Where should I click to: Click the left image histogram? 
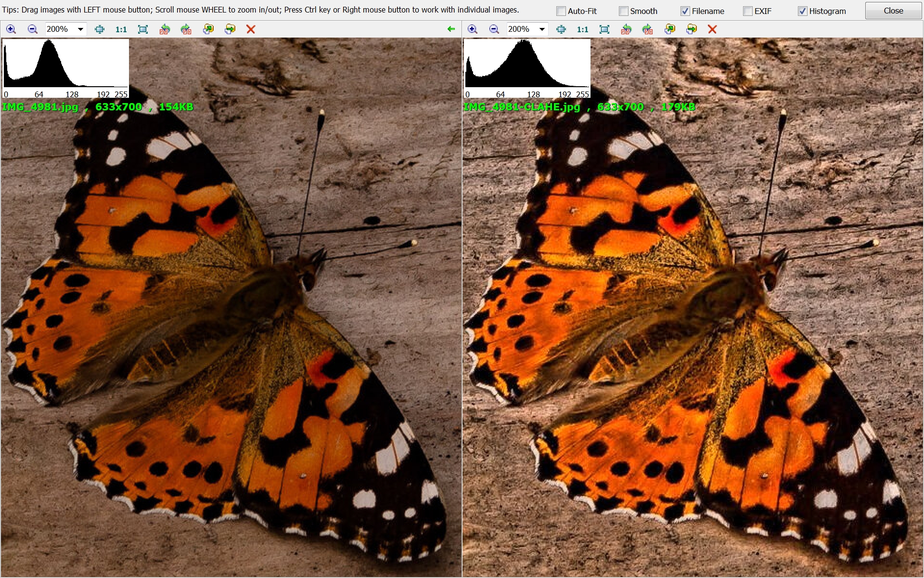coord(65,68)
